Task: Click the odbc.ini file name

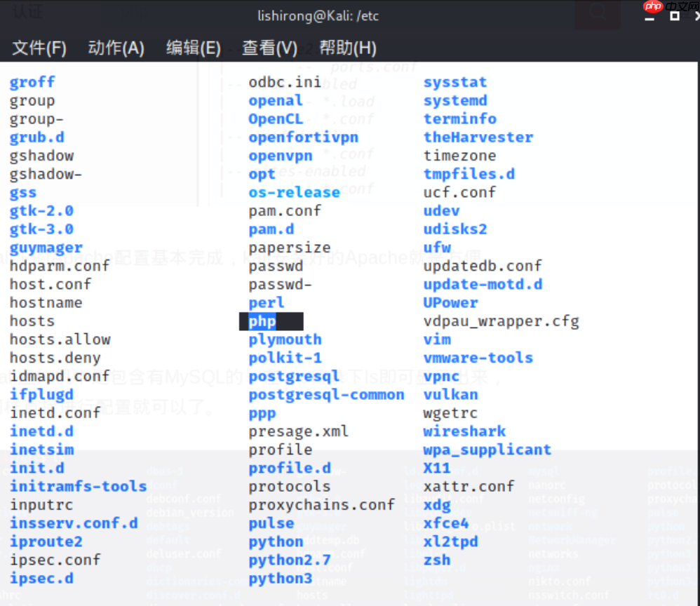Action: (285, 83)
